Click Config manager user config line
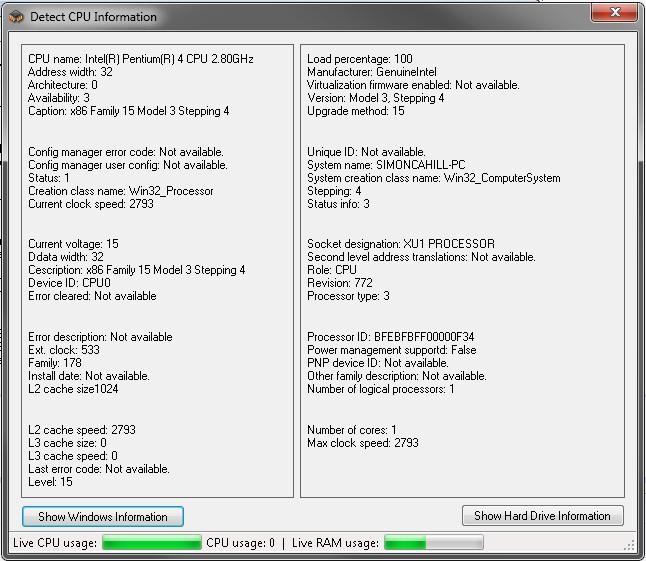 coord(128,165)
